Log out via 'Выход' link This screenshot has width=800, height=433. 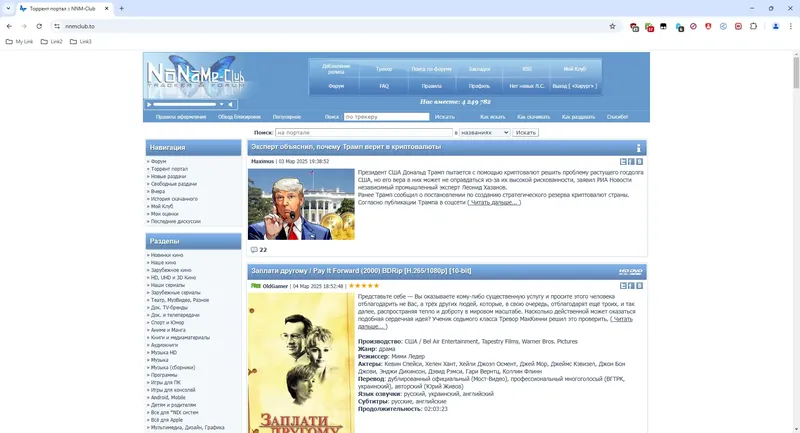click(574, 86)
